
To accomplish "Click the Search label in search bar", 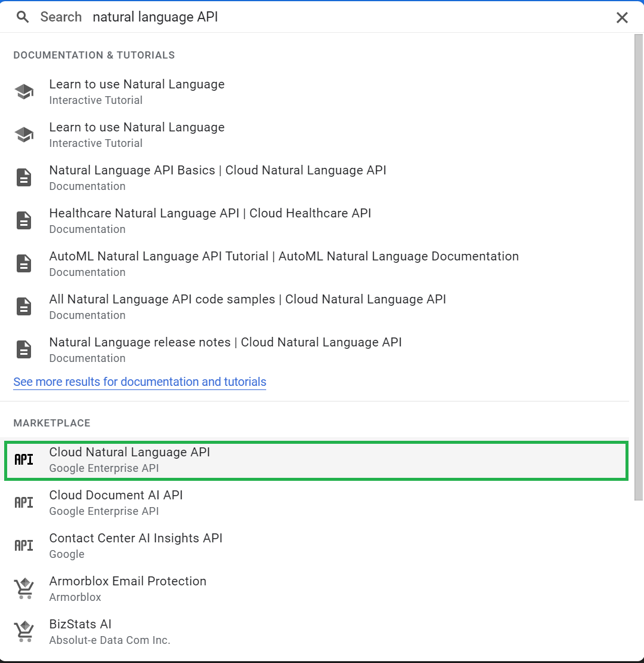I will [x=61, y=17].
